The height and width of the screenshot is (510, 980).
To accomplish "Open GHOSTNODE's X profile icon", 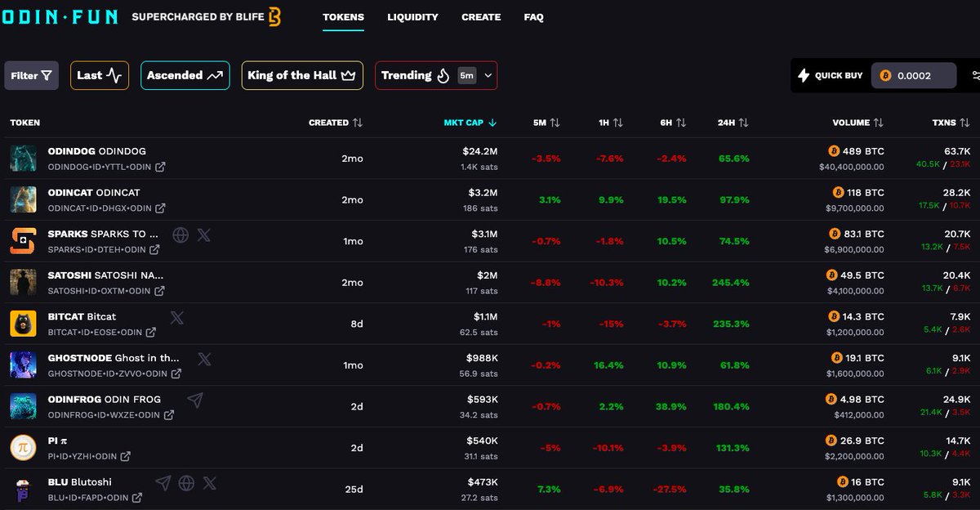I will pos(205,359).
